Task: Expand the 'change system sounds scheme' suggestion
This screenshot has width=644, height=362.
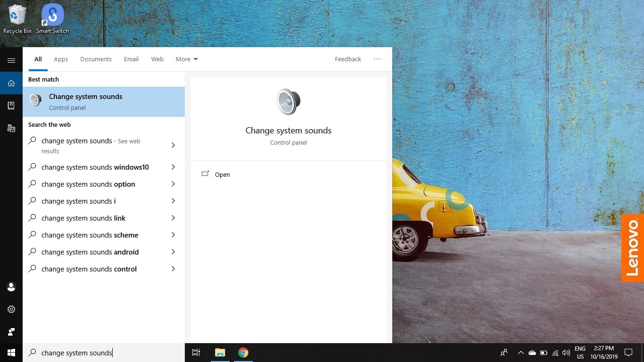Action: pos(173,235)
